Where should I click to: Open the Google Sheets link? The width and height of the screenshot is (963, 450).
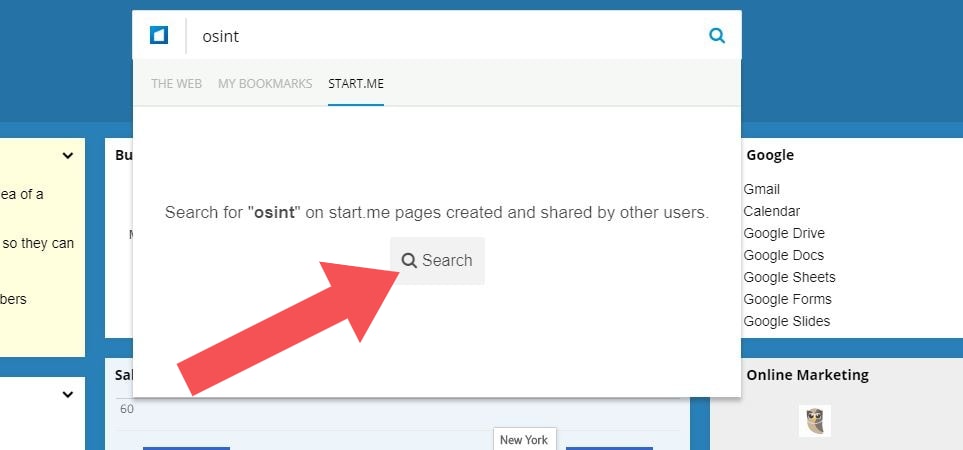(x=789, y=277)
